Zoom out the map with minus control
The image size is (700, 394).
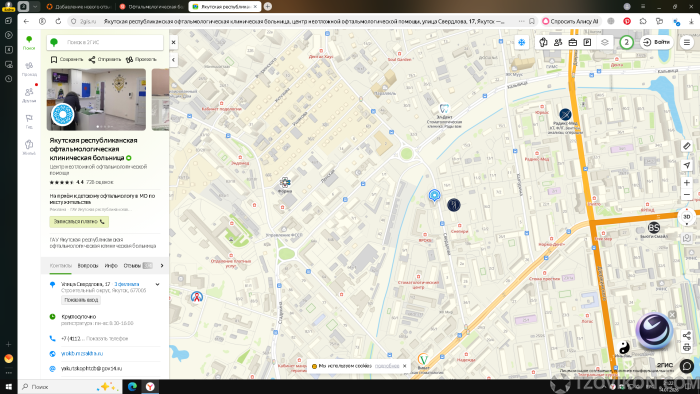click(687, 195)
